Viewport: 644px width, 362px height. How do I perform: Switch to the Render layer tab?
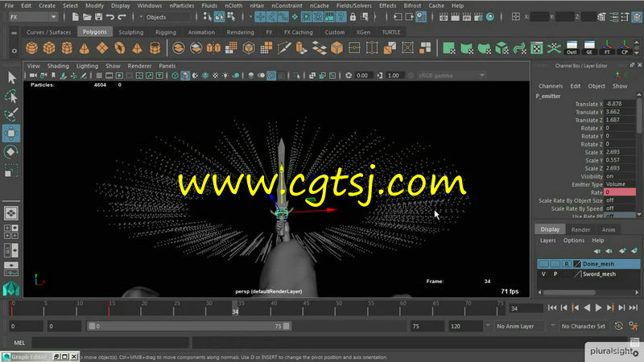click(x=580, y=229)
